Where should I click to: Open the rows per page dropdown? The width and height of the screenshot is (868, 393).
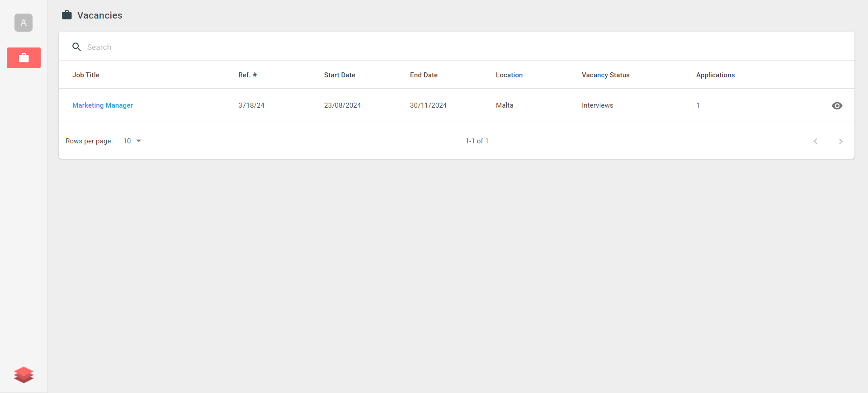(132, 141)
